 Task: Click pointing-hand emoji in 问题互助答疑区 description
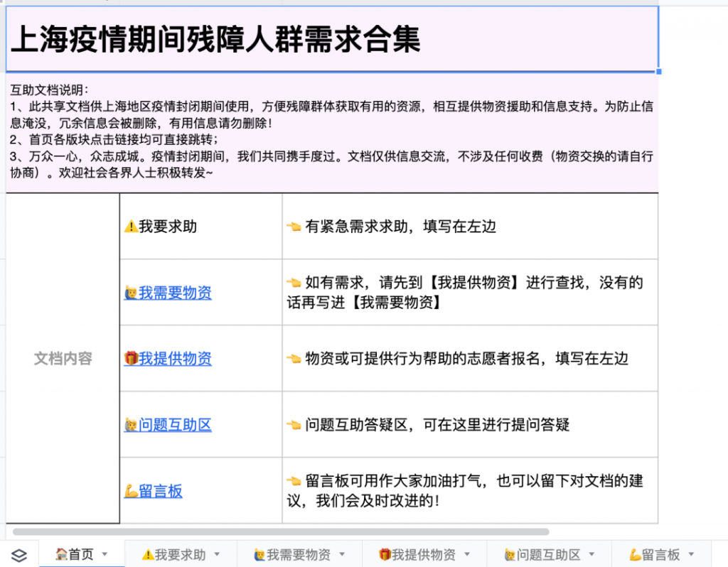point(294,425)
